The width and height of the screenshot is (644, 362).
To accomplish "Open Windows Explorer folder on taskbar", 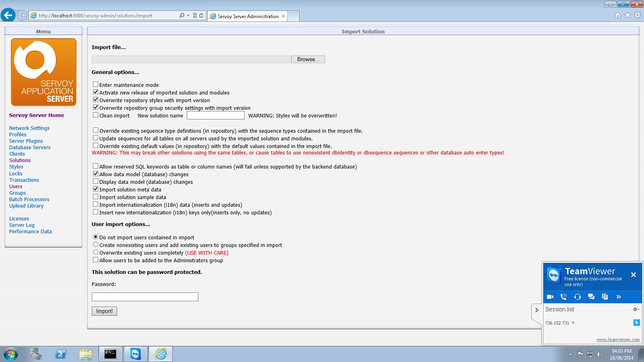I will pyautogui.click(x=86, y=354).
